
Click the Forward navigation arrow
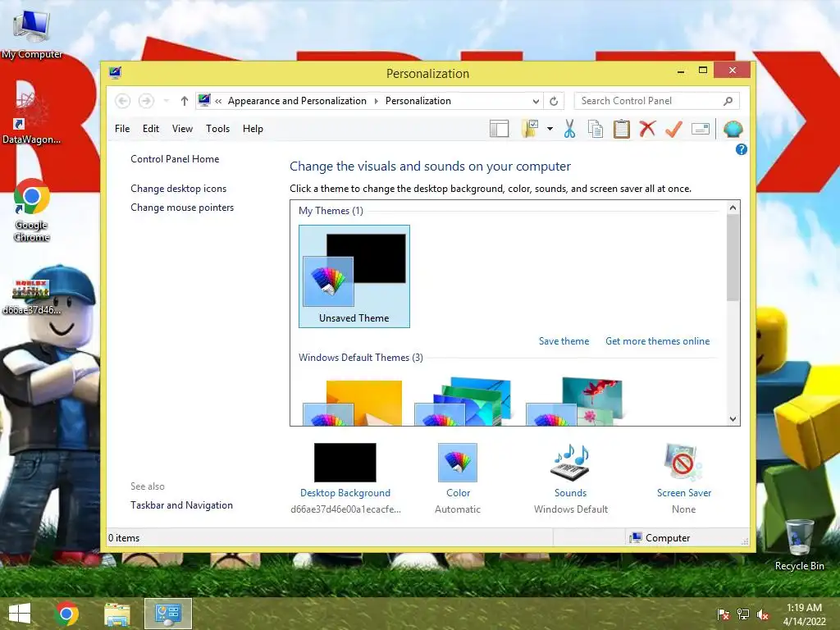click(x=146, y=101)
